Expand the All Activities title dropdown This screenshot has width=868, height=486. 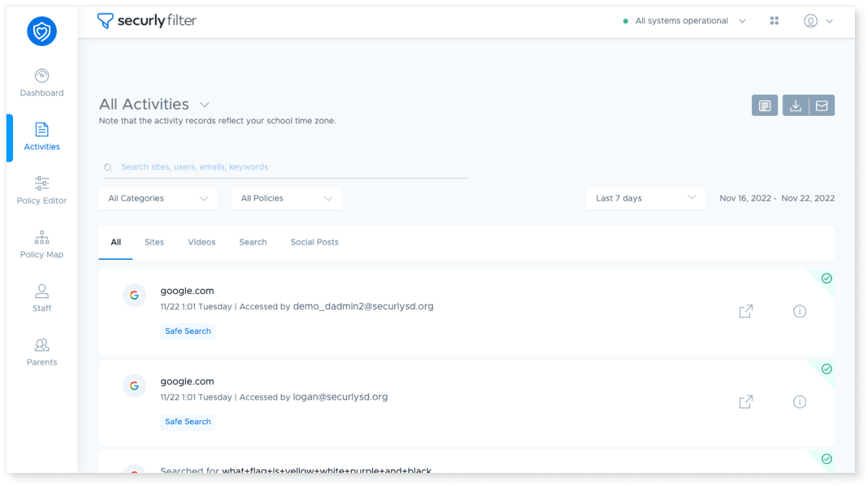click(204, 105)
